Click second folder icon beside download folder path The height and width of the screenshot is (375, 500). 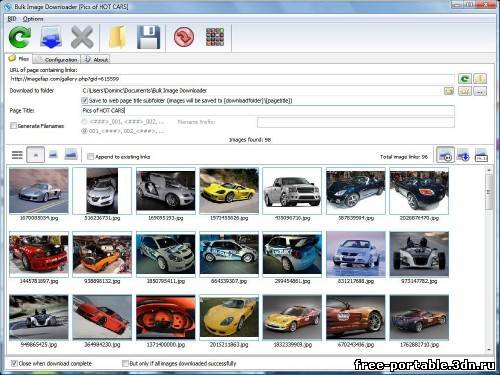click(465, 91)
